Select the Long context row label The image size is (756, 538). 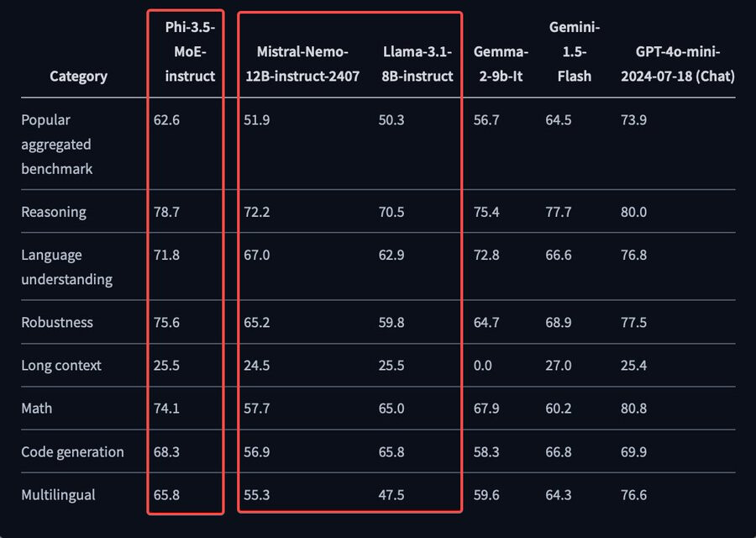61,366
